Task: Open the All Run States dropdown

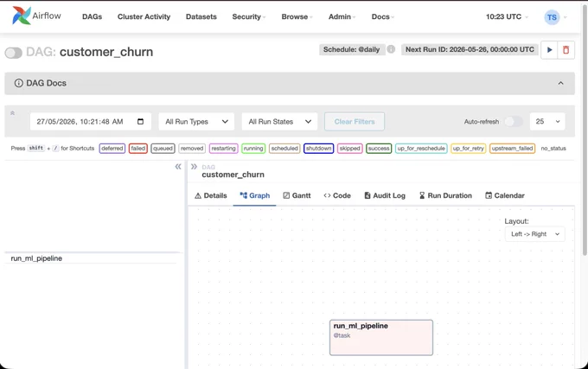Action: tap(280, 121)
